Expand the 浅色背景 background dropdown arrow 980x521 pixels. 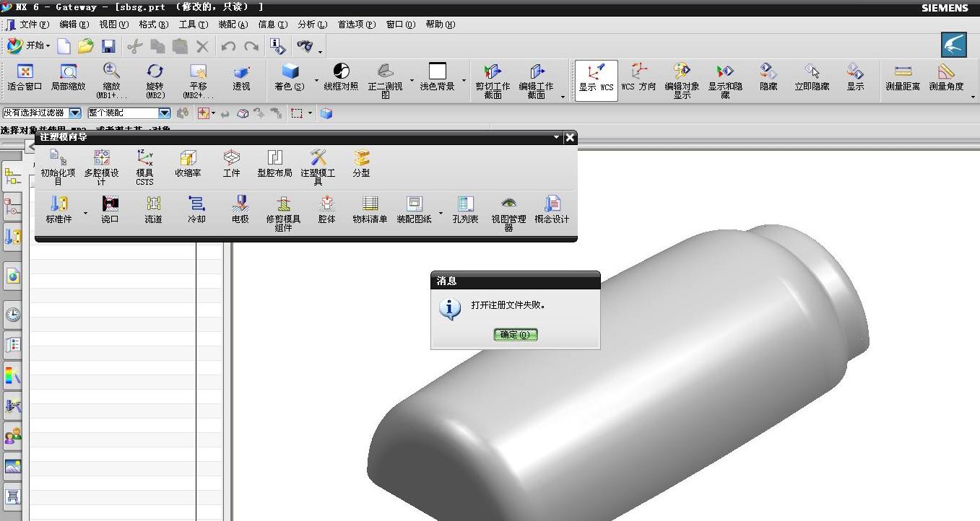click(x=464, y=80)
